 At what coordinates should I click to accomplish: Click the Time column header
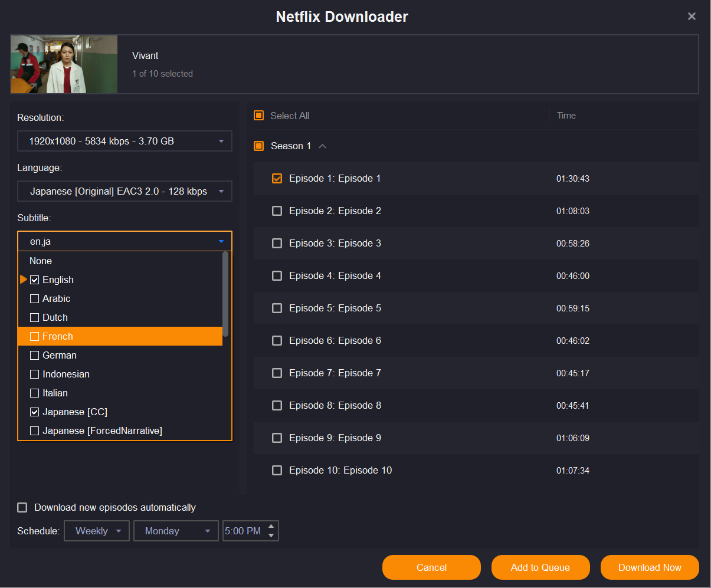[x=566, y=116]
